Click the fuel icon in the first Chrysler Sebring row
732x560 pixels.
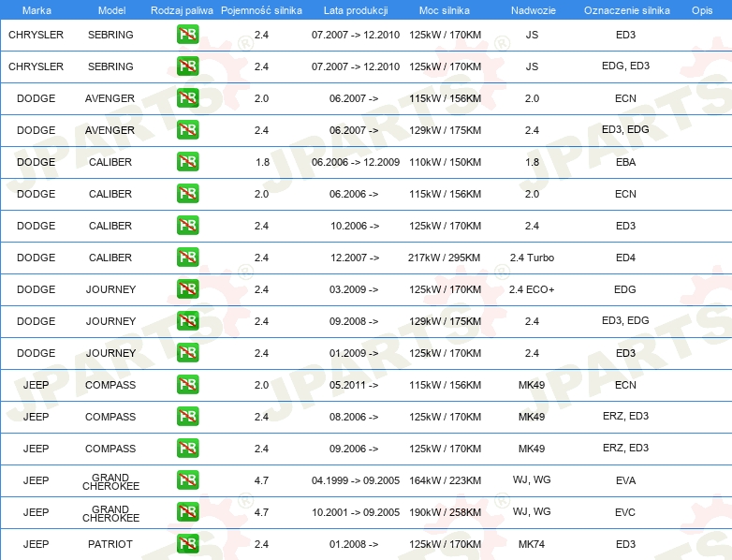187,35
